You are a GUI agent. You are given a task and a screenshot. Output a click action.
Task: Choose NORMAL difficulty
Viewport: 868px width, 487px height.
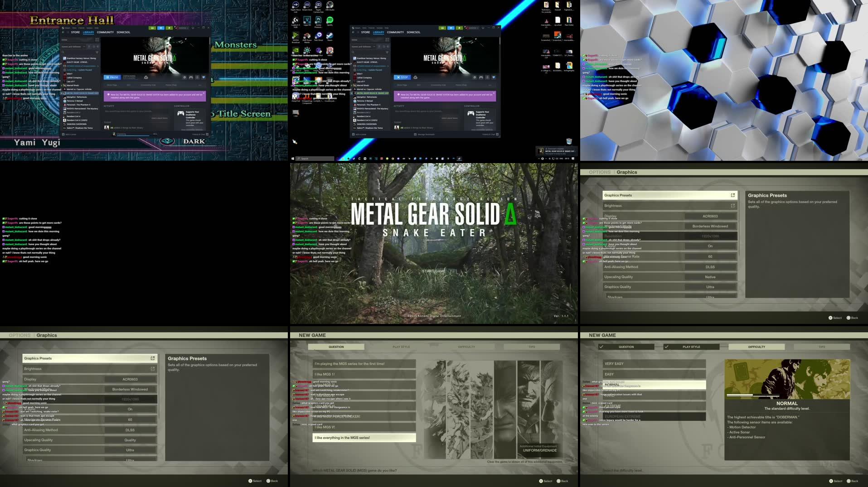click(654, 385)
